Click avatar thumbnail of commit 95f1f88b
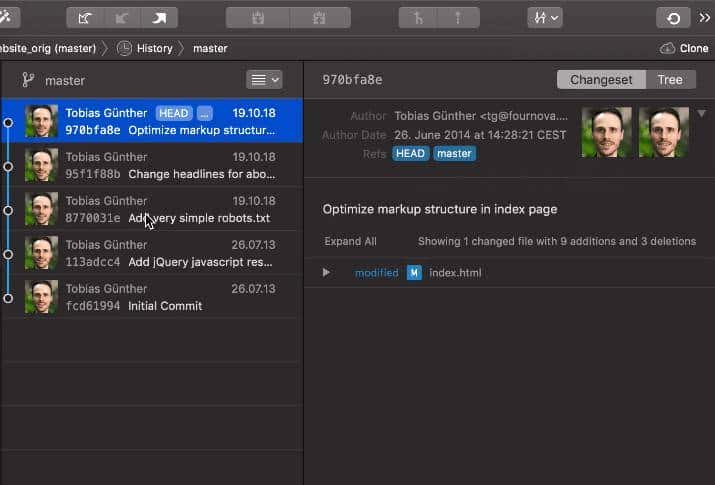 [x=41, y=165]
